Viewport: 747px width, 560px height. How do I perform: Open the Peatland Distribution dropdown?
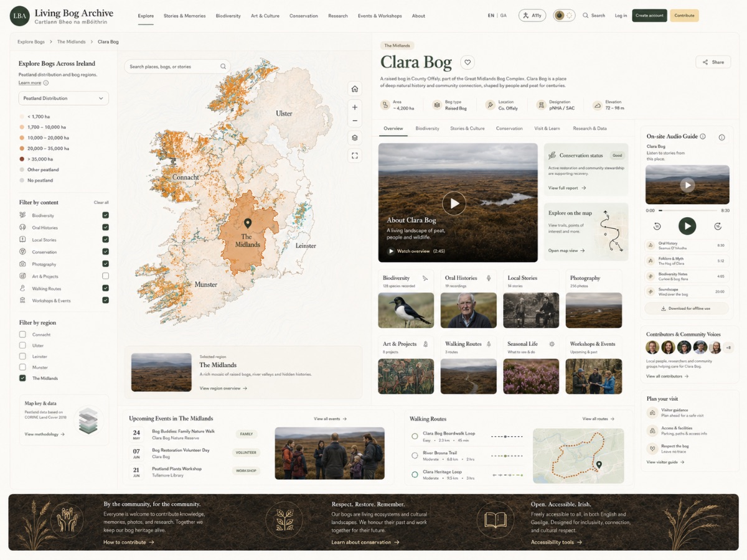coord(63,98)
